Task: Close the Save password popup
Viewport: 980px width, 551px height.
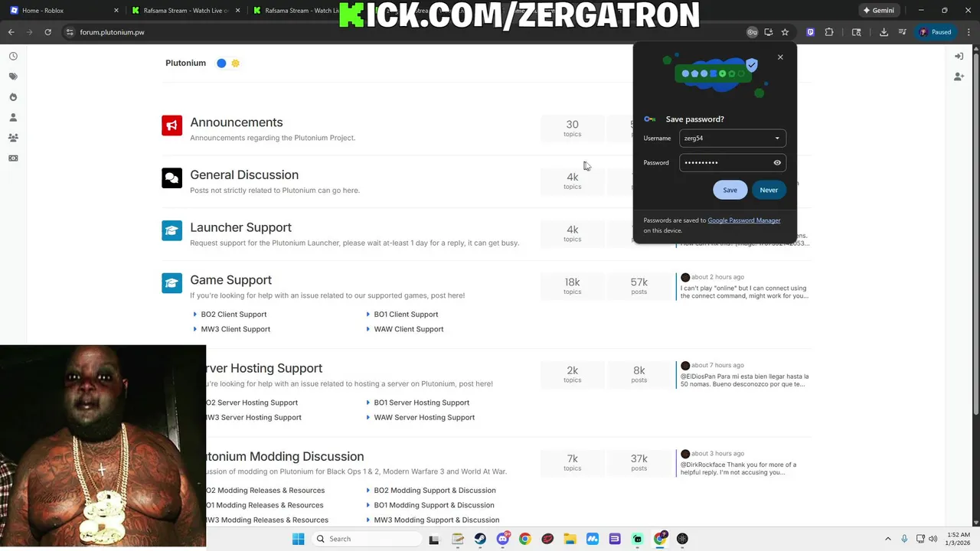Action: (780, 57)
